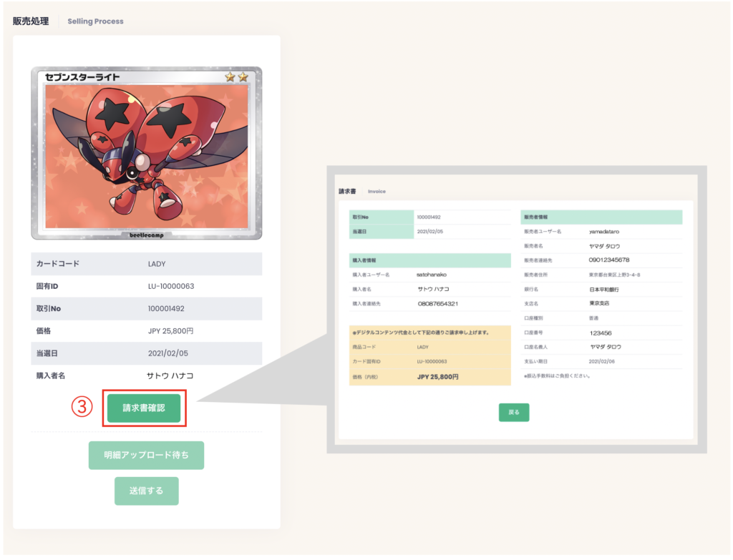Image resolution: width=733 pixels, height=560 pixels.
Task: Select the seller phone number 09012345678
Action: [609, 260]
